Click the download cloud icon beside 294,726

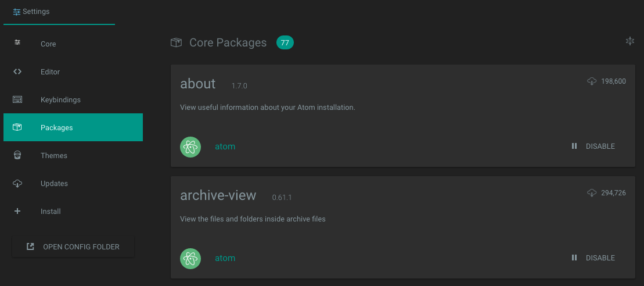coord(592,193)
